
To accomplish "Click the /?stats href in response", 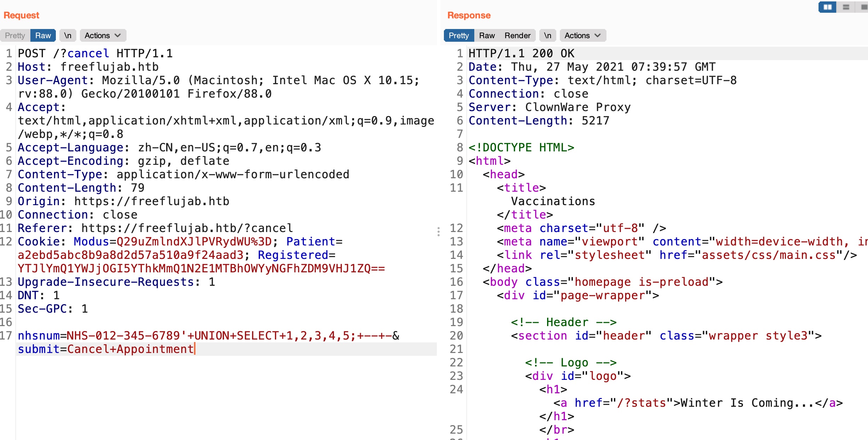I will coord(641,403).
